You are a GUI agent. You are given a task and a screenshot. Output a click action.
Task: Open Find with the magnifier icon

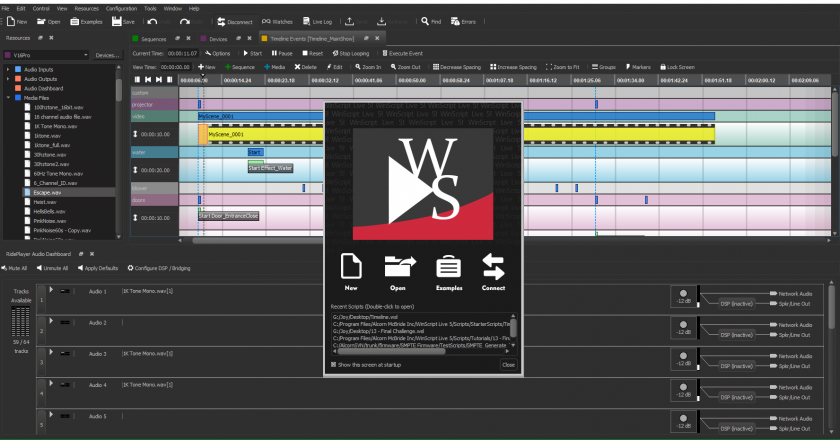click(x=431, y=21)
